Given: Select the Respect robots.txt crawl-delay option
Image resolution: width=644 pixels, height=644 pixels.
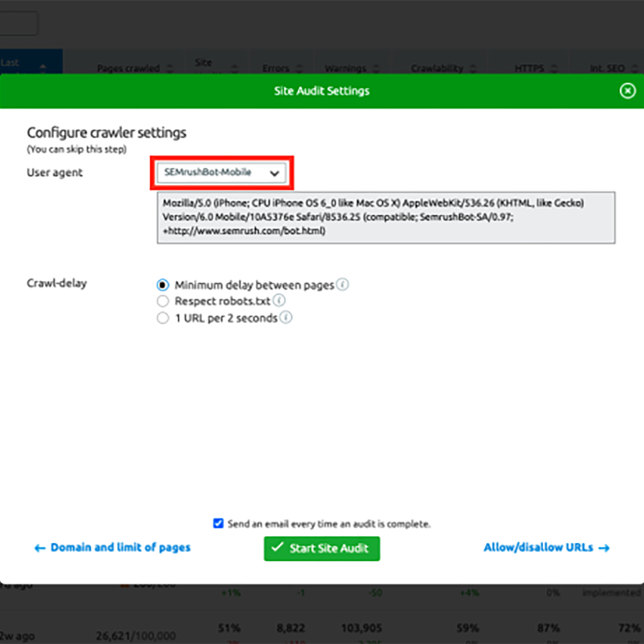Looking at the screenshot, I should point(163,301).
